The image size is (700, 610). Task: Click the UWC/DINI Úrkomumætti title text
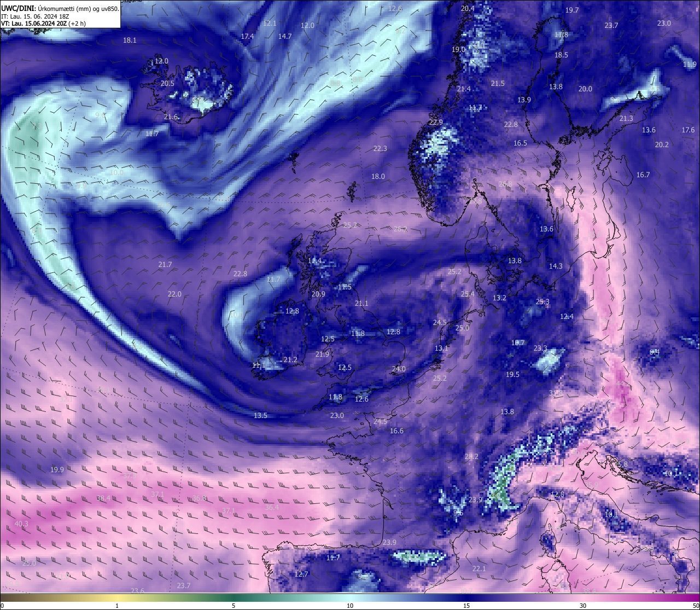click(x=60, y=9)
